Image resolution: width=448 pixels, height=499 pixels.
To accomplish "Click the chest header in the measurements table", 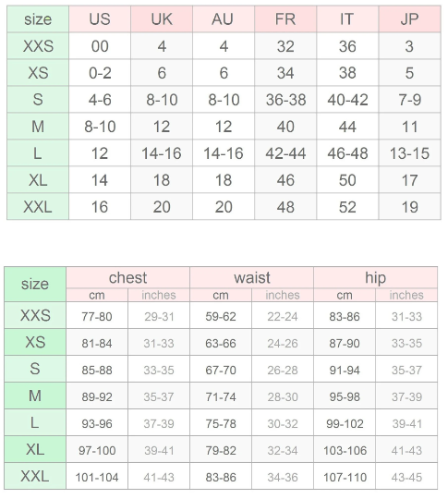I will tap(127, 277).
